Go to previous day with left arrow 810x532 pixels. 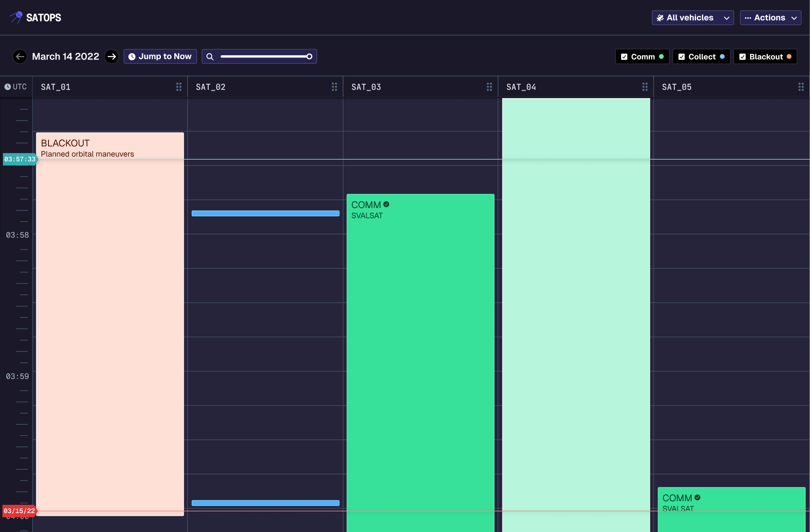[x=20, y=56]
